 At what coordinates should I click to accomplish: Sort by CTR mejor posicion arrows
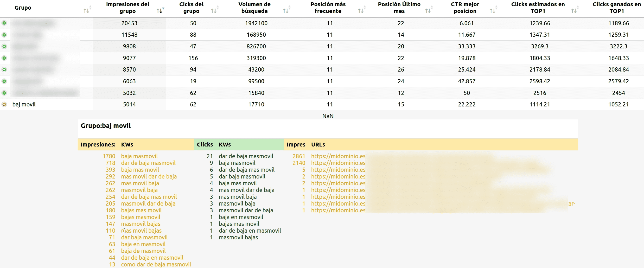[493, 10]
